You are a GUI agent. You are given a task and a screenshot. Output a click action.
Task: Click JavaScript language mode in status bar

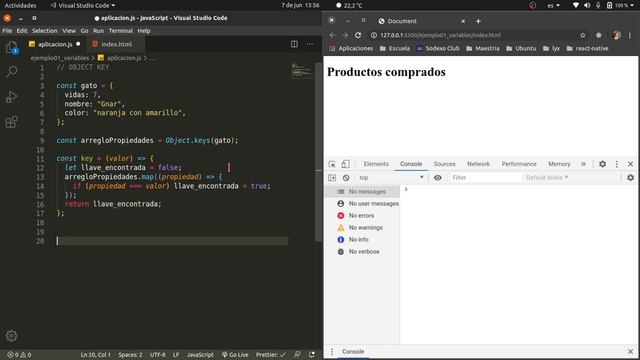pyautogui.click(x=200, y=355)
